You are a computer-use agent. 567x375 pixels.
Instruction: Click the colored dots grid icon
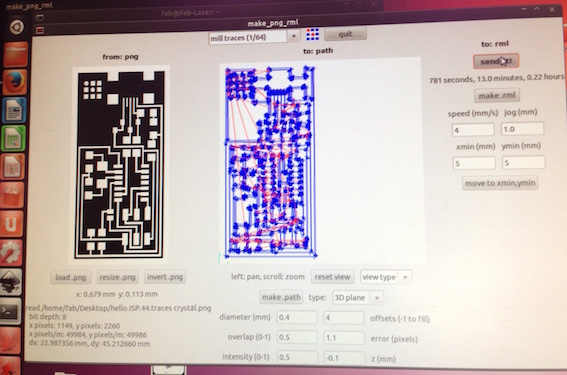pos(312,35)
